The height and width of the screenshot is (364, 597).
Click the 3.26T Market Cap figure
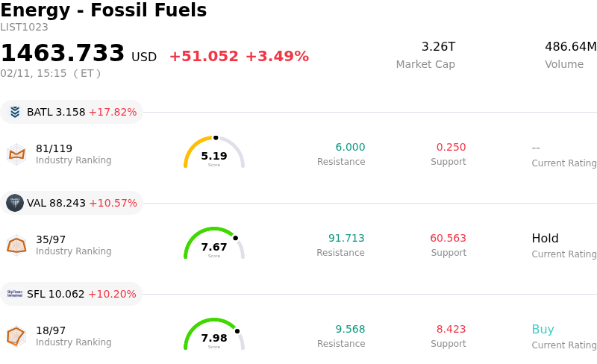point(438,47)
